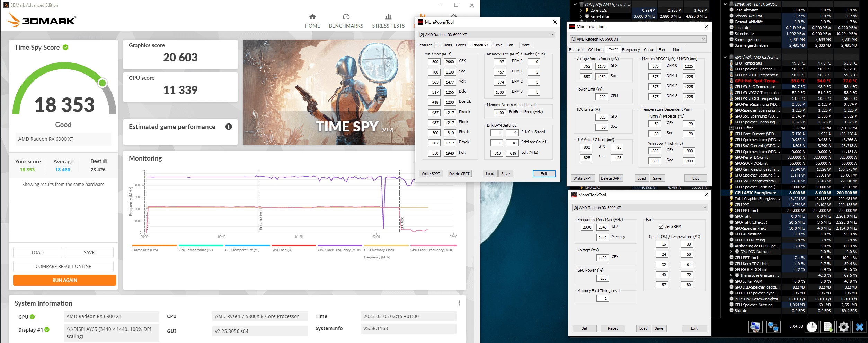This screenshot has width=868, height=343.
Task: Collapse the CPU [#0] AMD Ryzen group
Action: pos(575,5)
